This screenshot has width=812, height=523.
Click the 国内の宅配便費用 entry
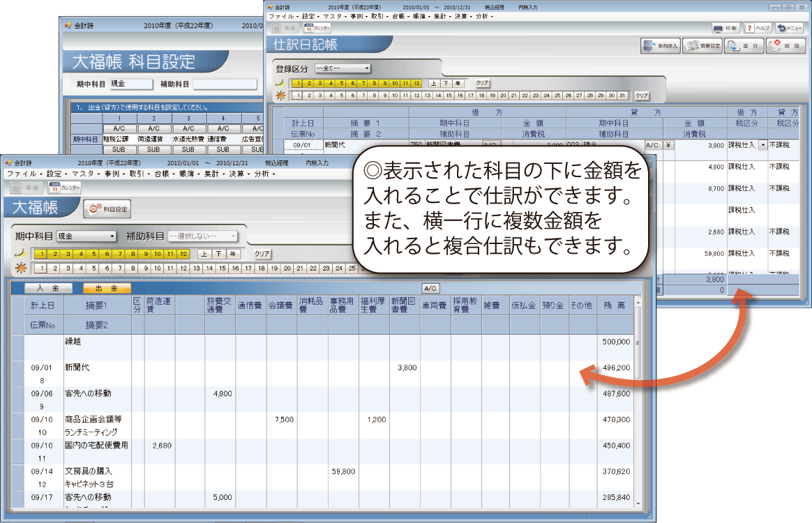point(96,446)
